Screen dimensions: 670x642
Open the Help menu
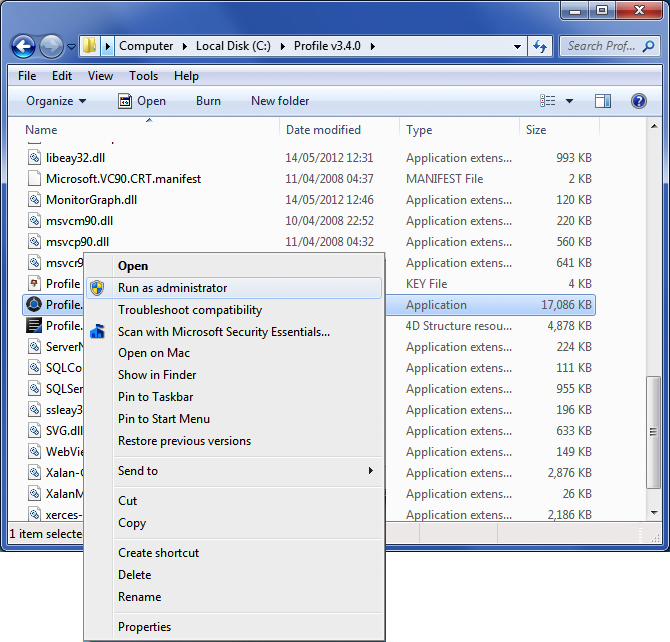pyautogui.click(x=186, y=76)
